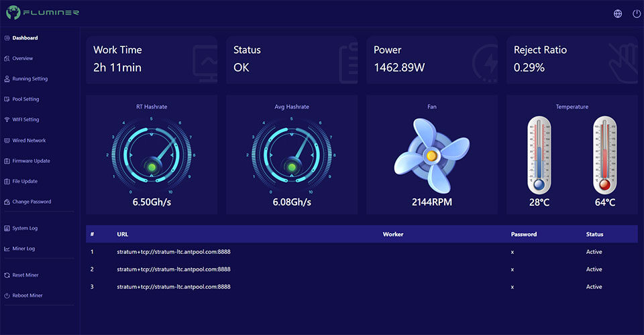Open Pool Setting in sidebar

[25, 99]
